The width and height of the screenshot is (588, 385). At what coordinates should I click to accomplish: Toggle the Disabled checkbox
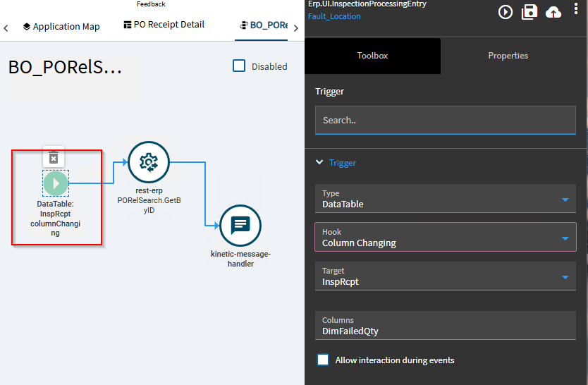[239, 66]
